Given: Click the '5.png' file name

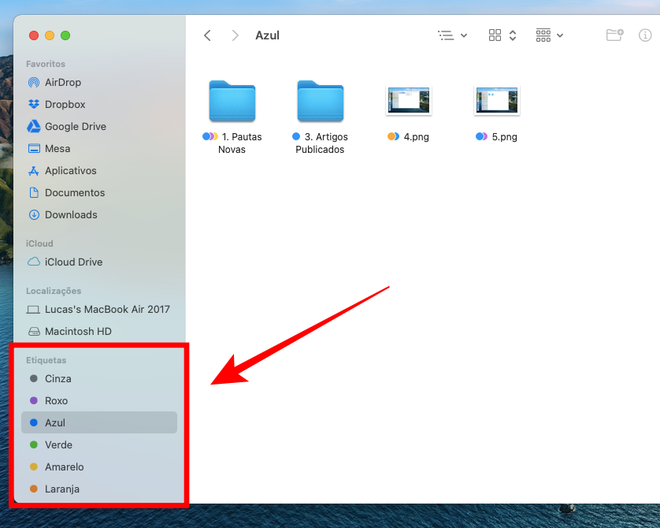Looking at the screenshot, I should coord(505,137).
